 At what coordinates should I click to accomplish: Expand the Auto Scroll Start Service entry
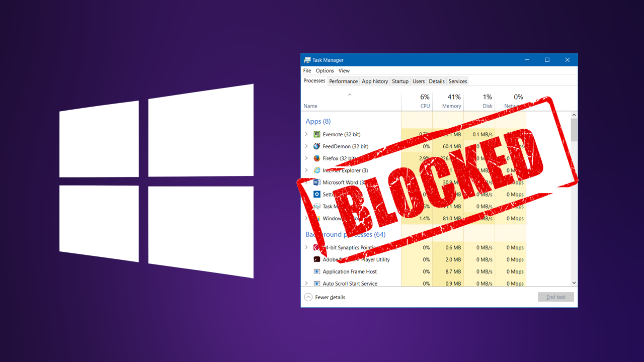click(x=306, y=284)
